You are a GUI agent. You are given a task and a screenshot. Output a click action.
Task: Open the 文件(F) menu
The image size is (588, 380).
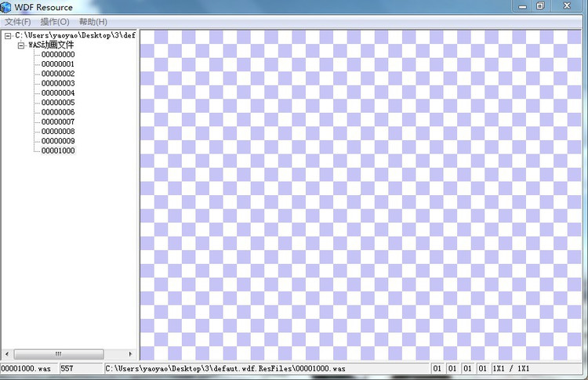(18, 22)
